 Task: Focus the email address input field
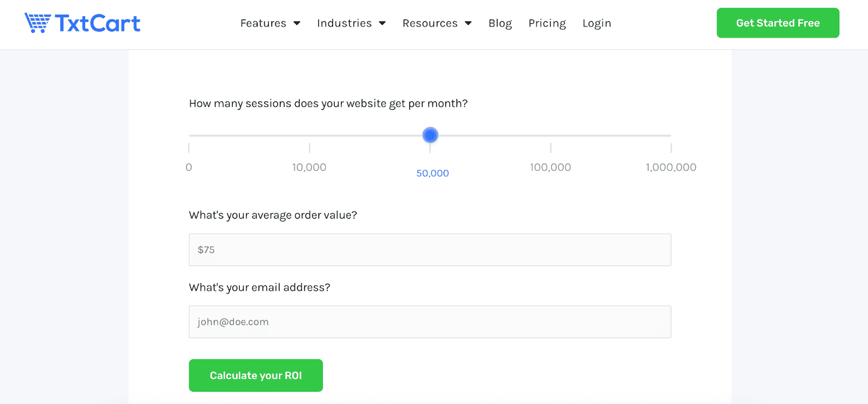point(430,322)
